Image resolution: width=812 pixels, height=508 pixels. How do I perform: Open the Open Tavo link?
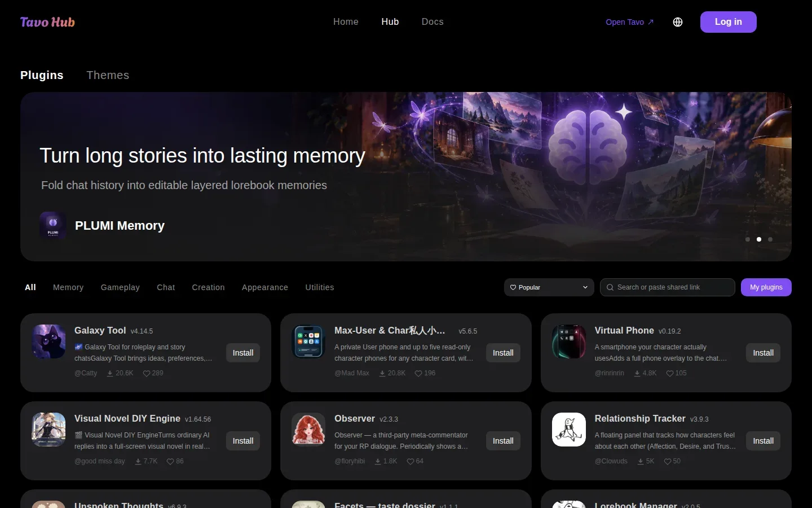click(629, 22)
